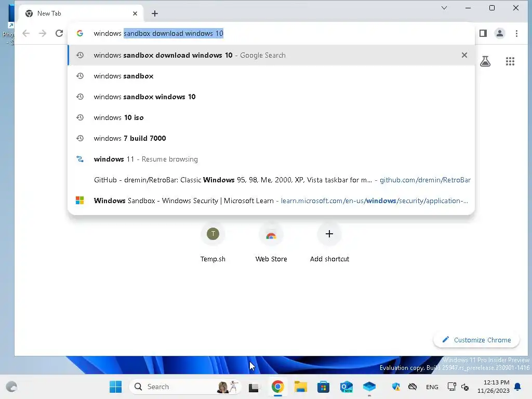Open the Chrome side panel
This screenshot has height=399, width=532.
(483, 33)
